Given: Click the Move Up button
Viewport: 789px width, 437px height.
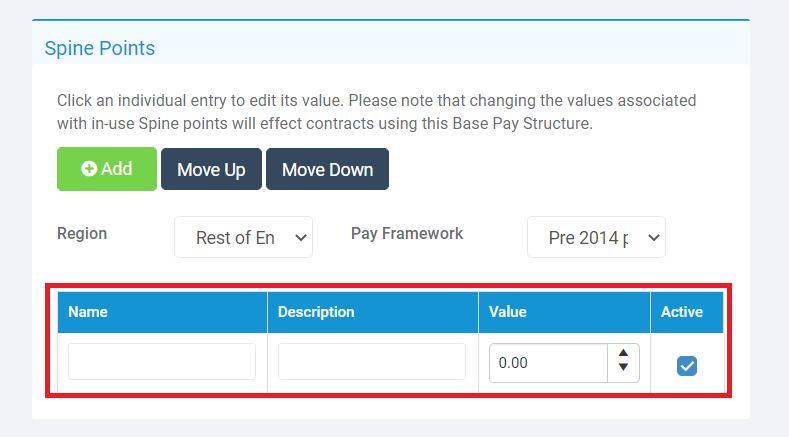Looking at the screenshot, I should click(x=211, y=169).
